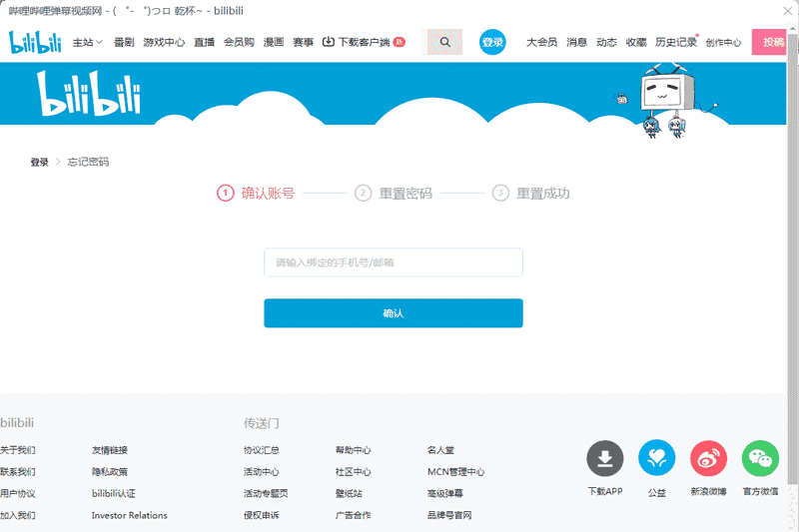This screenshot has width=799, height=532.
Task: Close the window with X button
Action: pyautogui.click(x=787, y=11)
